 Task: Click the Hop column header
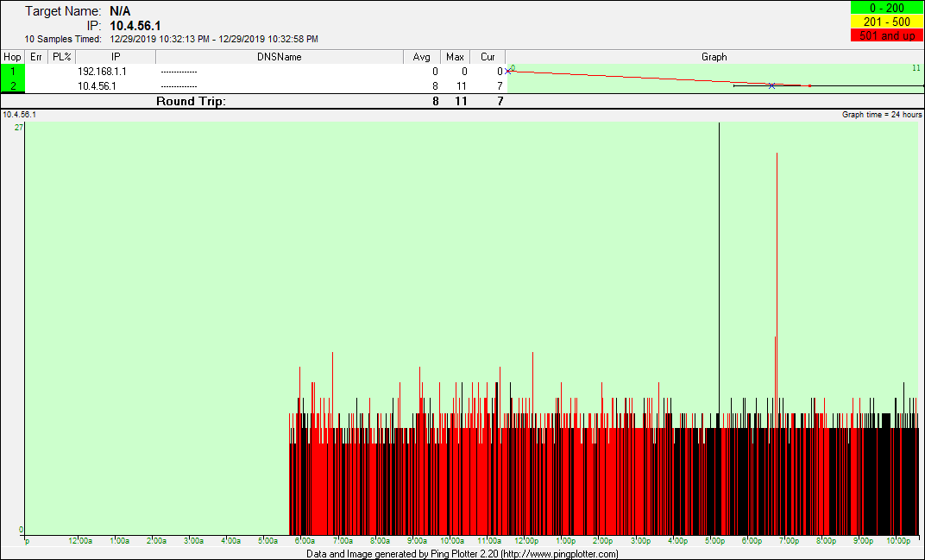tap(13, 57)
